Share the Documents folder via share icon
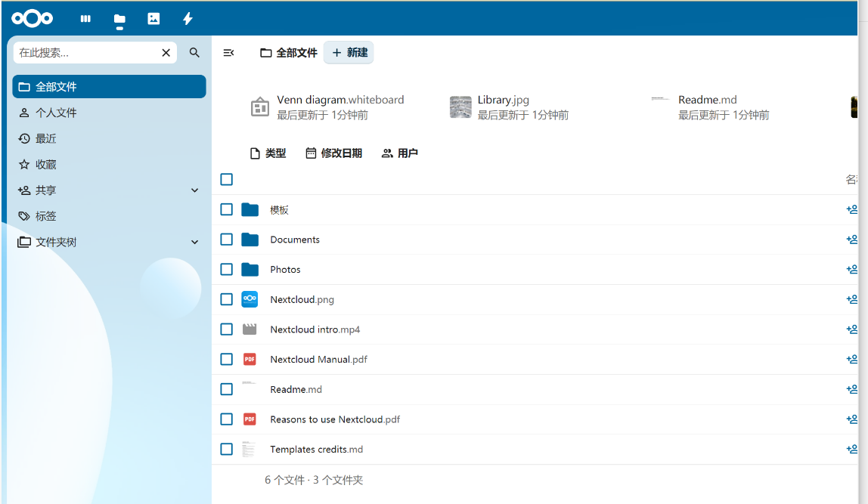Viewport: 868px width, 504px height. (x=852, y=239)
